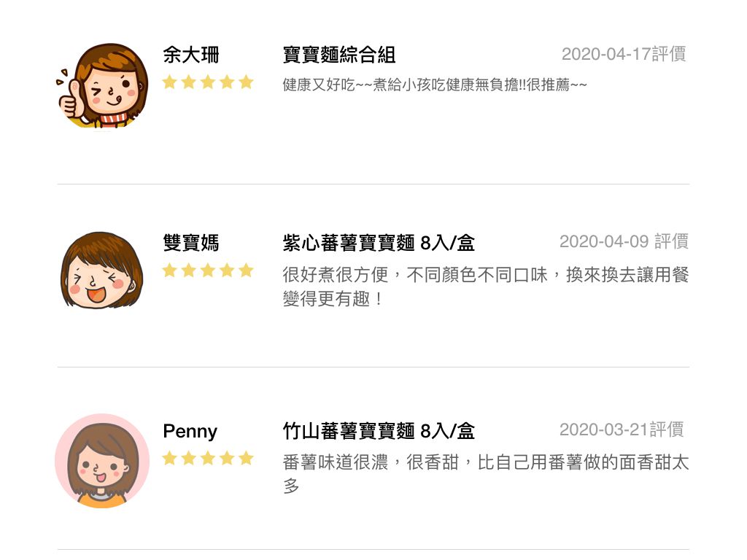Open the 紫心蕃薯寶寶麵 8入/盒 product title

tap(379, 243)
